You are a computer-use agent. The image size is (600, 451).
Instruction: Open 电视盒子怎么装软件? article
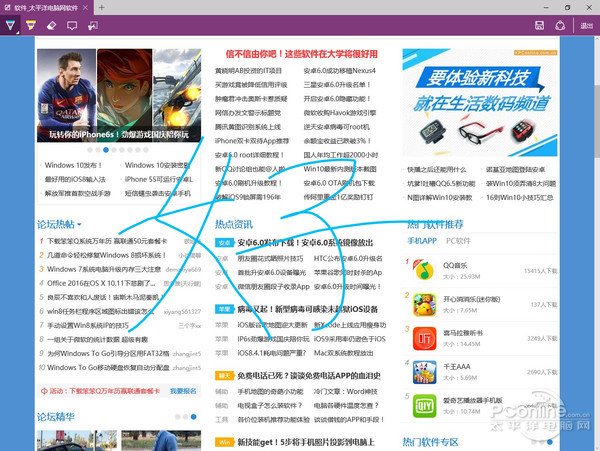pos(270,405)
